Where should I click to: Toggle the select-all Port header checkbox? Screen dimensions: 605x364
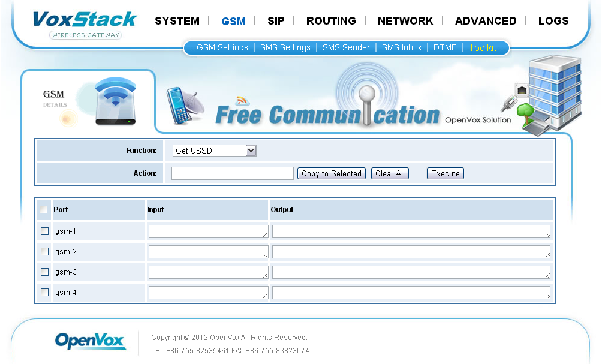click(x=43, y=210)
